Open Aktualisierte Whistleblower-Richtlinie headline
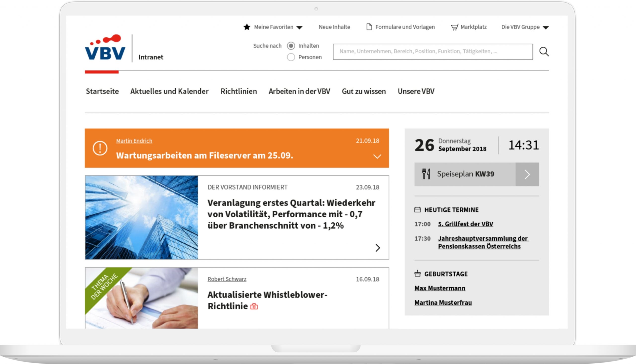The image size is (636, 364). pos(267,300)
